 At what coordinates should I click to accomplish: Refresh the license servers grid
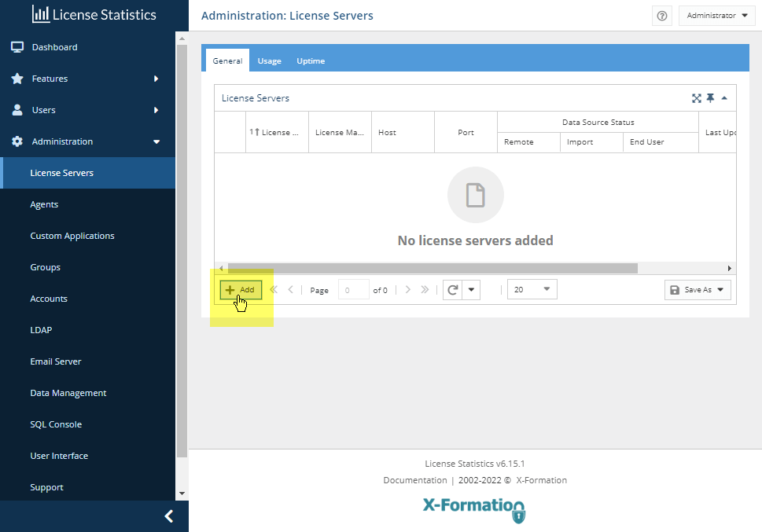pyautogui.click(x=452, y=290)
